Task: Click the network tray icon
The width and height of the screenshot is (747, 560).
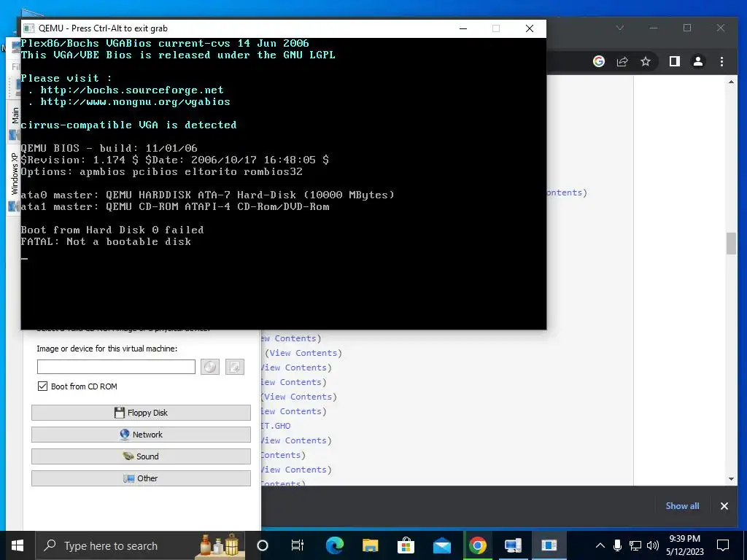Action: click(635, 545)
